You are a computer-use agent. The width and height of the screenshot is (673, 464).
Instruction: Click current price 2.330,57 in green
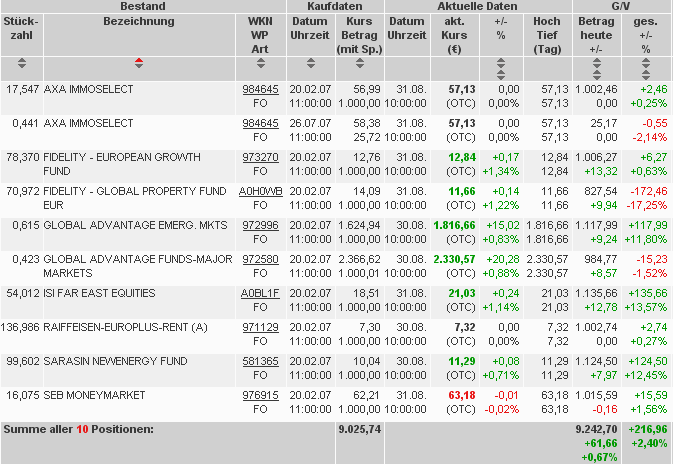(455, 259)
